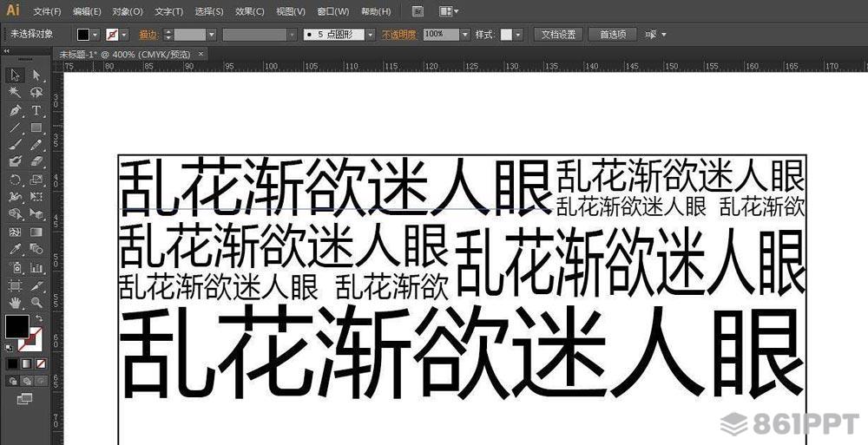This screenshot has height=445, width=868.
Task: Select the Width (warp) tool
Action: tap(16, 197)
